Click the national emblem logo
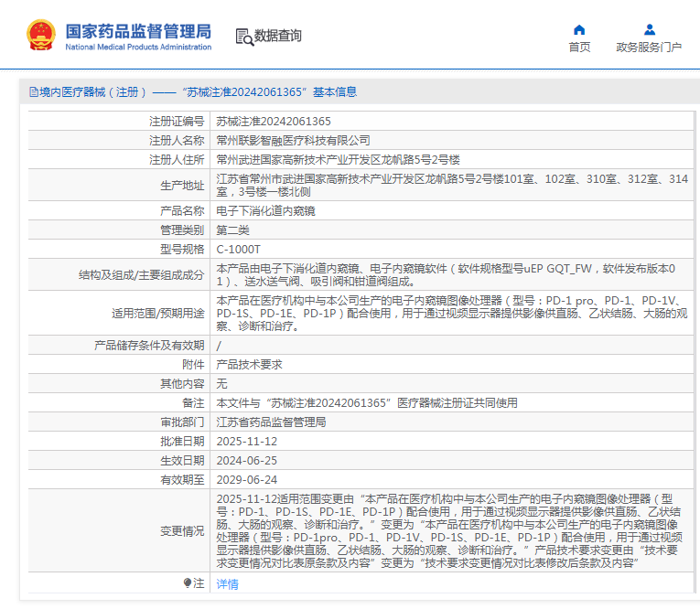The width and height of the screenshot is (700, 609). click(x=40, y=35)
